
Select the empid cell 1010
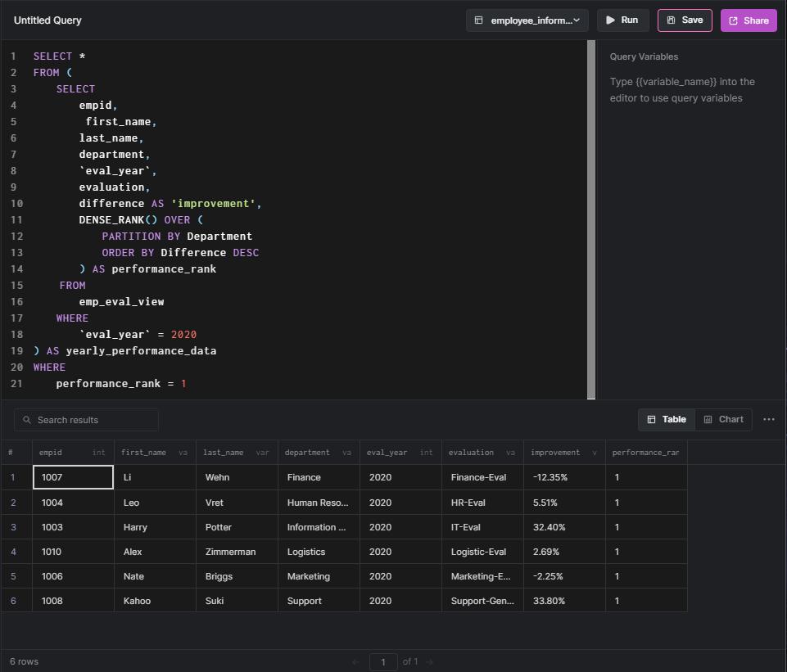click(73, 552)
